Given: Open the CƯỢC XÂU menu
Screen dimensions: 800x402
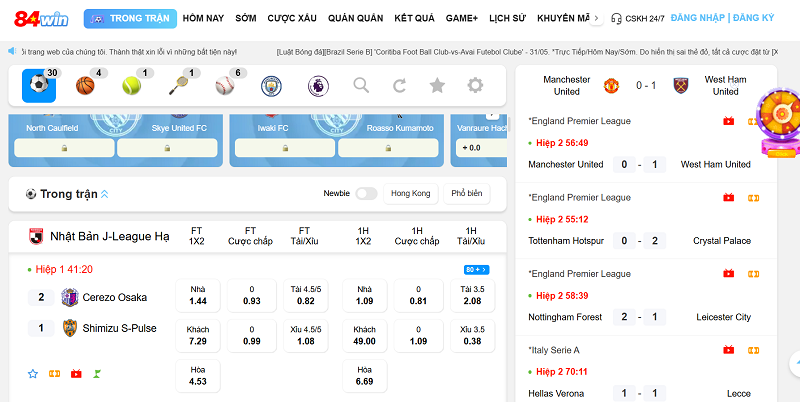Looking at the screenshot, I should tap(292, 18).
